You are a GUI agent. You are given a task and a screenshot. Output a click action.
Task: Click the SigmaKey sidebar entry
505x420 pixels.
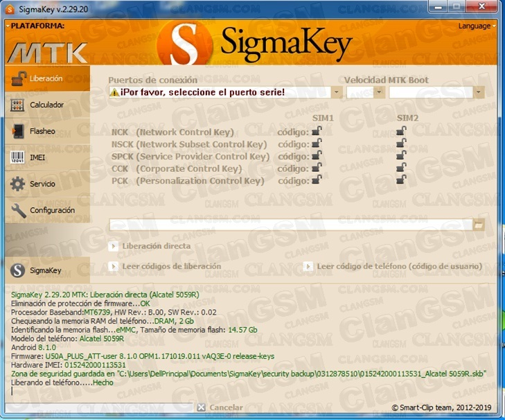point(47,270)
